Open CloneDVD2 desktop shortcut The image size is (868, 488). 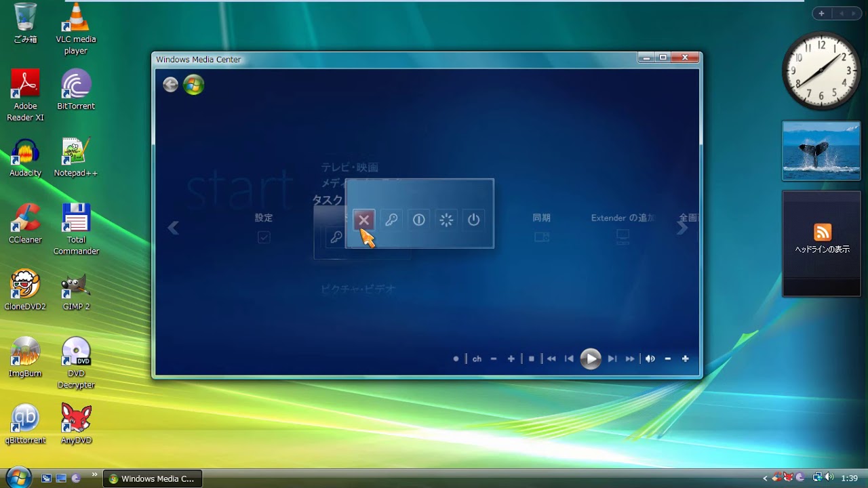(x=25, y=290)
